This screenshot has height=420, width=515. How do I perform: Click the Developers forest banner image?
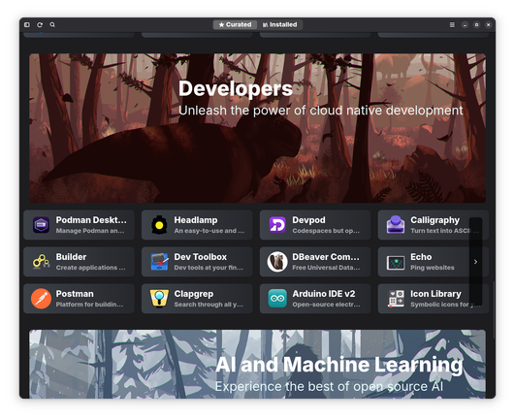[258, 128]
